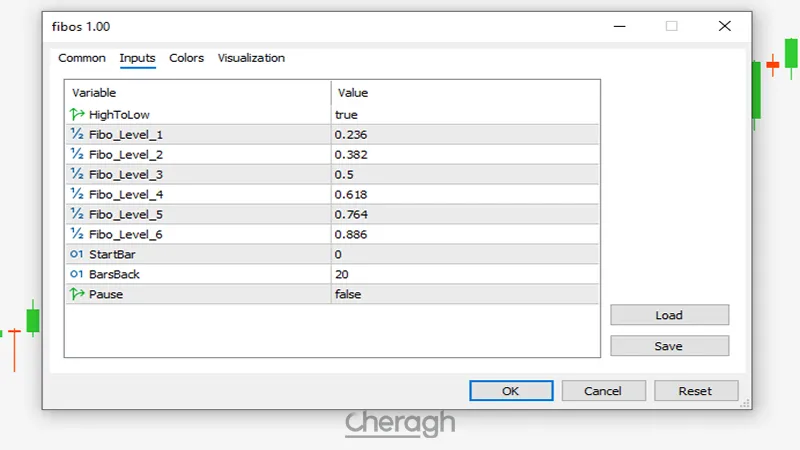800x450 pixels.
Task: Switch to the Common tab
Action: tap(82, 58)
